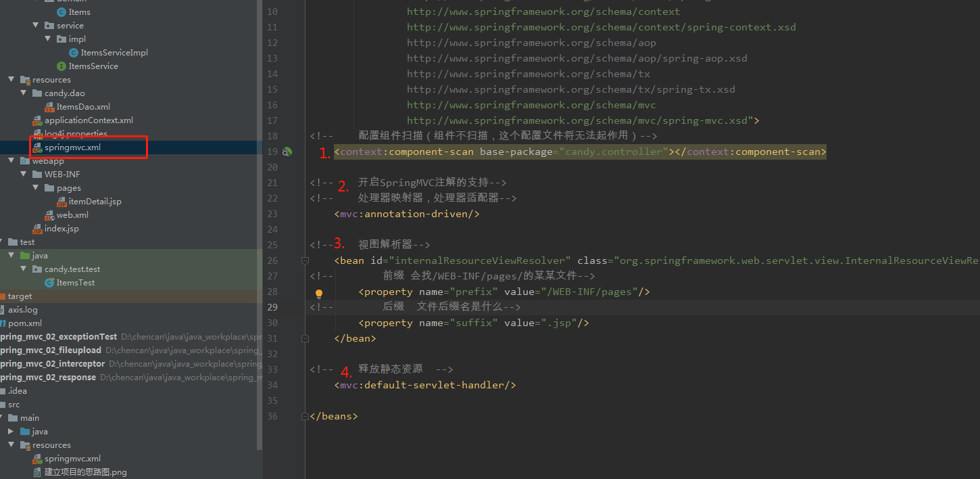Click the fold marker at line 31

tap(305, 338)
